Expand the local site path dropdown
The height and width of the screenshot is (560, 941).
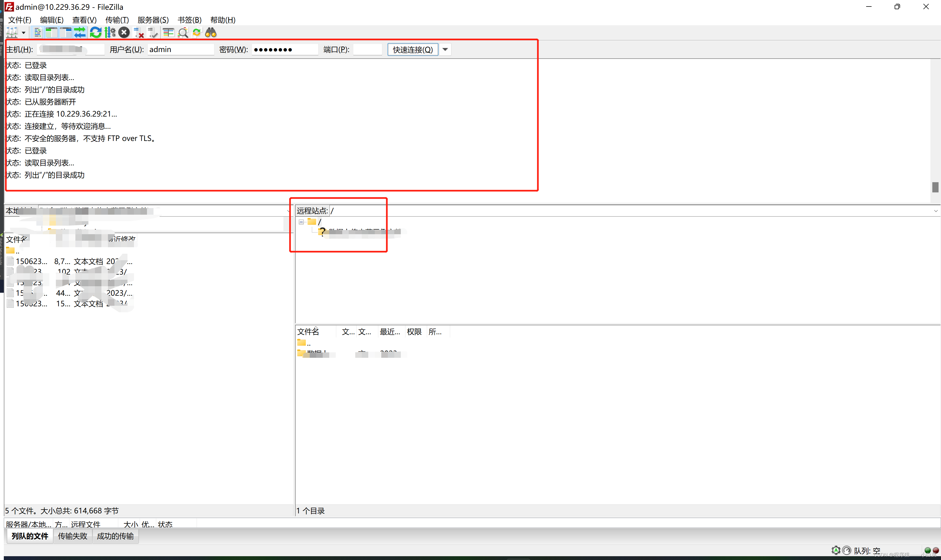pyautogui.click(x=289, y=211)
